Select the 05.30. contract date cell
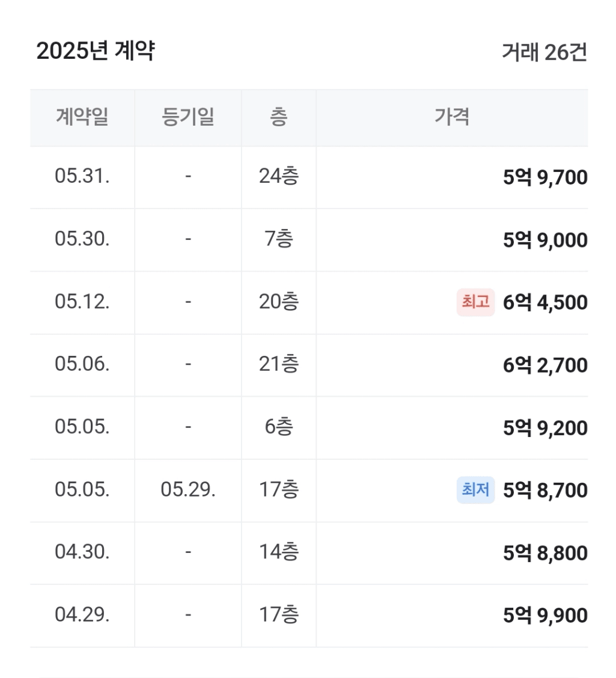616x678 pixels. (82, 239)
